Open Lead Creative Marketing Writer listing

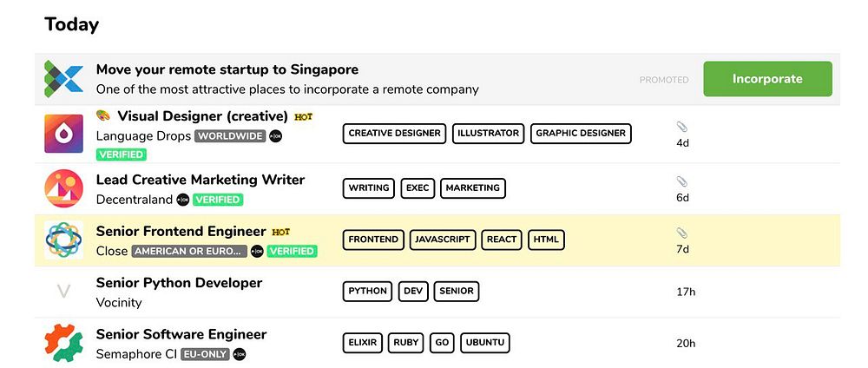(201, 180)
